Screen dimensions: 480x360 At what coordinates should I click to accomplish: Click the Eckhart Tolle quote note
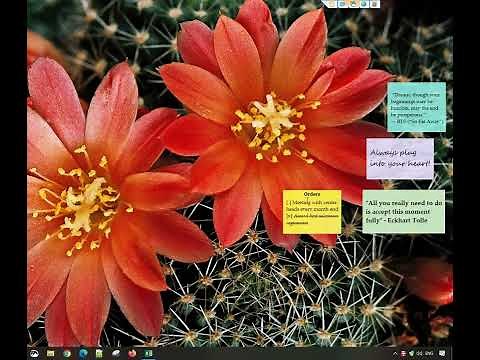[x=404, y=212]
